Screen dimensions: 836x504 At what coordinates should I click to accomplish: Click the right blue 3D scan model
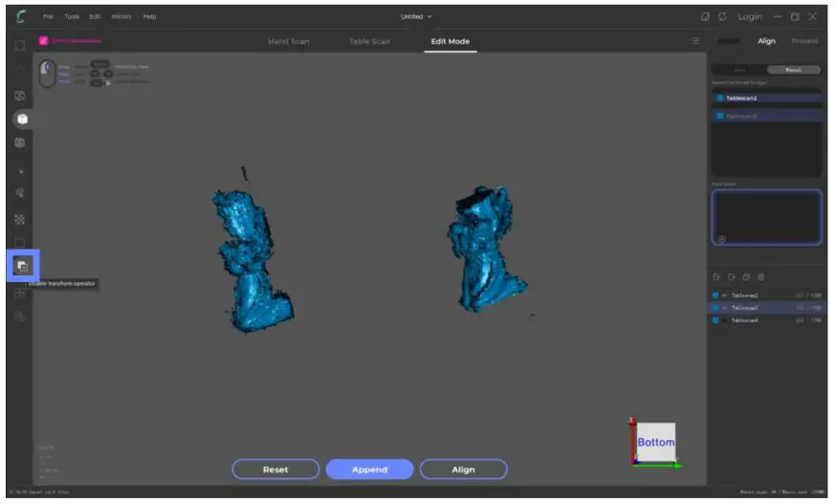pos(486,249)
